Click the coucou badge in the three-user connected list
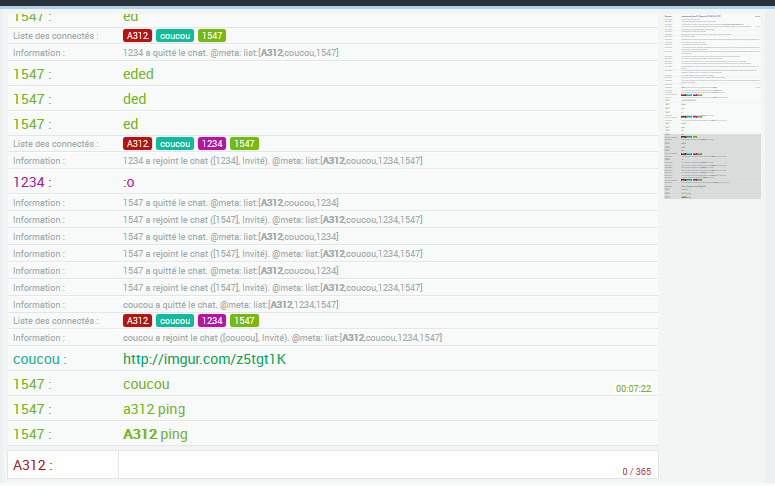Screen dimensions: 775x486 175,36
